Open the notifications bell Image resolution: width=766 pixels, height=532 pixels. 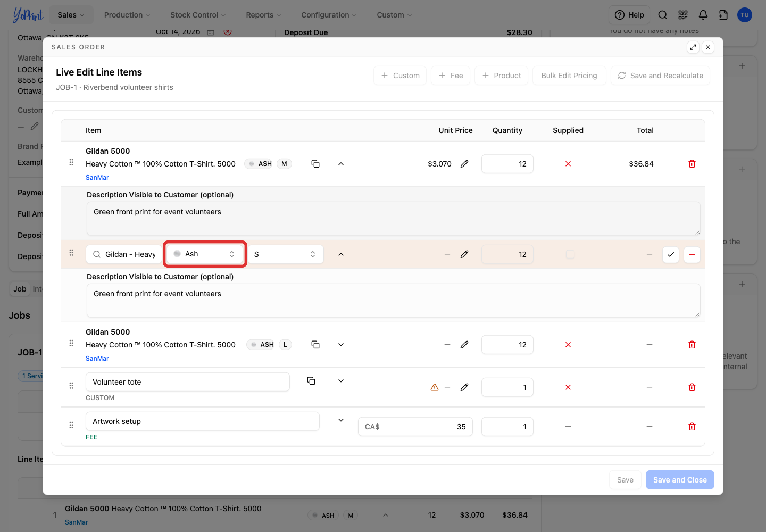pos(703,15)
